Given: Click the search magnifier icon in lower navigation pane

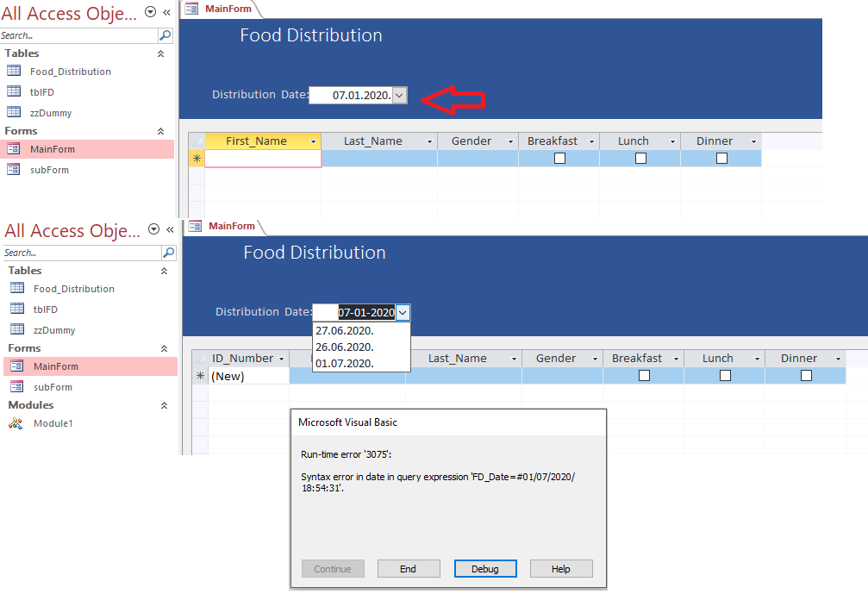Looking at the screenshot, I should [168, 253].
